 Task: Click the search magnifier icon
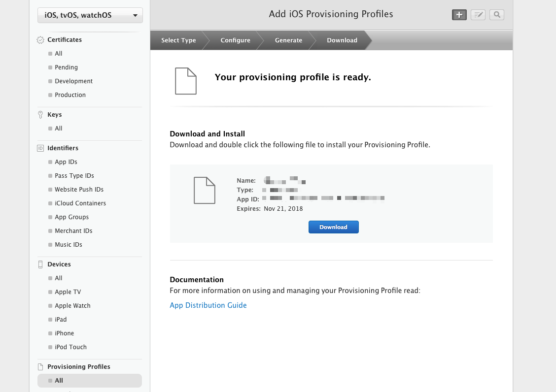click(x=497, y=15)
